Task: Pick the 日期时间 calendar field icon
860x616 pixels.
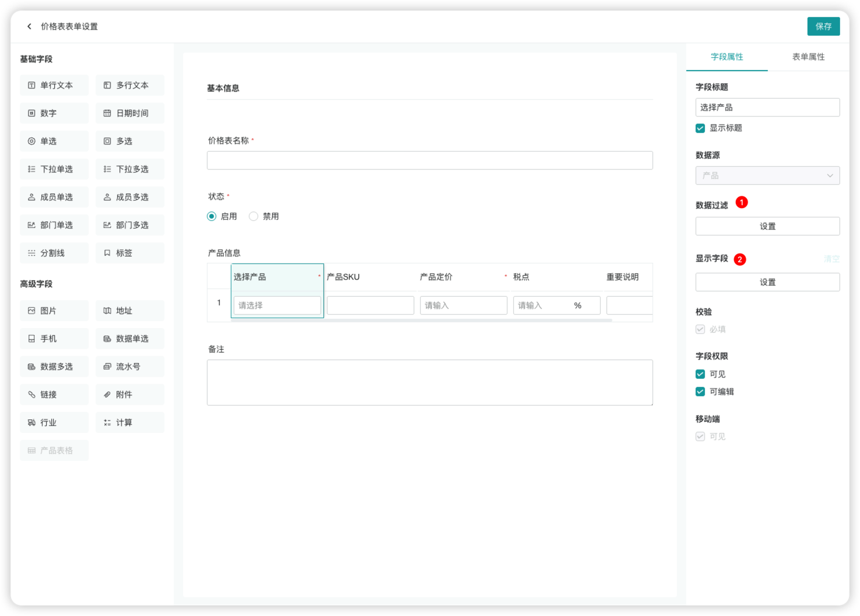Action: [107, 113]
